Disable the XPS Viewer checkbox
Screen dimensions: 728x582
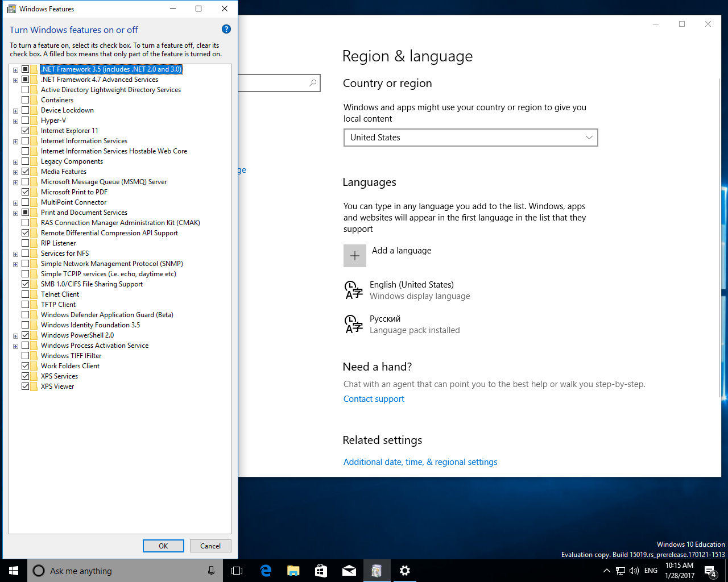(26, 386)
